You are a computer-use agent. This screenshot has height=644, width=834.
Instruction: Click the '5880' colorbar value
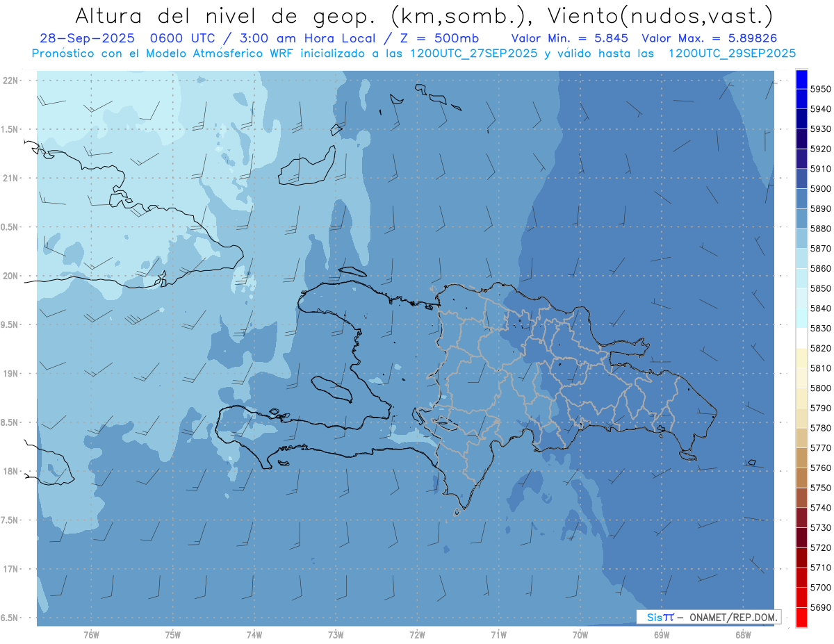pos(821,229)
